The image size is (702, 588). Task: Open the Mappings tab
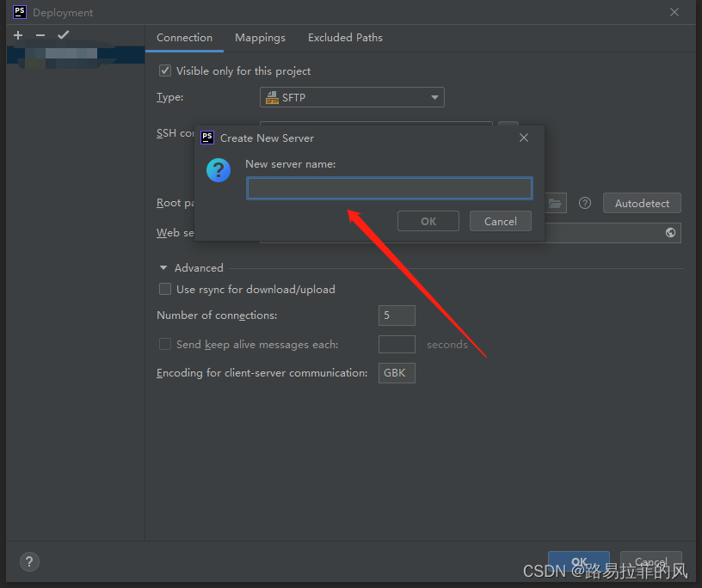pos(260,38)
